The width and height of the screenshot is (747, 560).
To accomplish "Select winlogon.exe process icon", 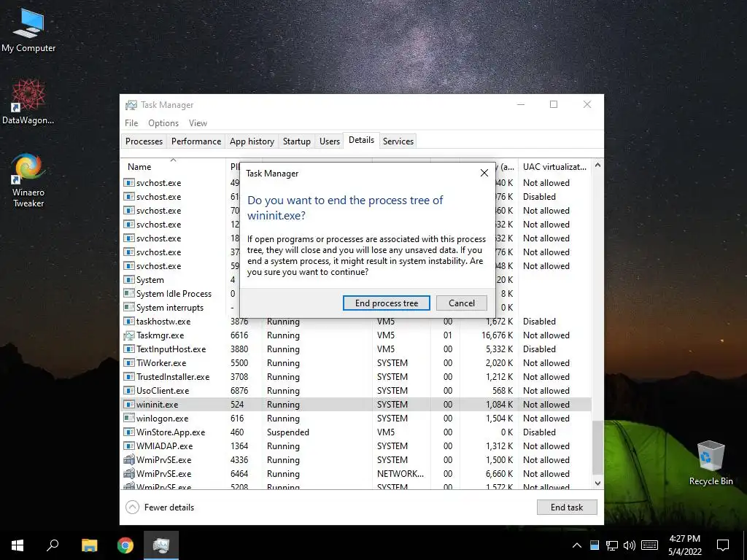I will coord(128,418).
